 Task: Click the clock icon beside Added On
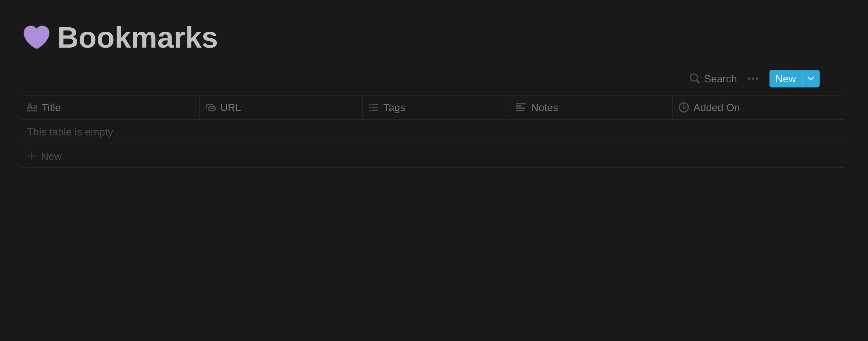(684, 107)
